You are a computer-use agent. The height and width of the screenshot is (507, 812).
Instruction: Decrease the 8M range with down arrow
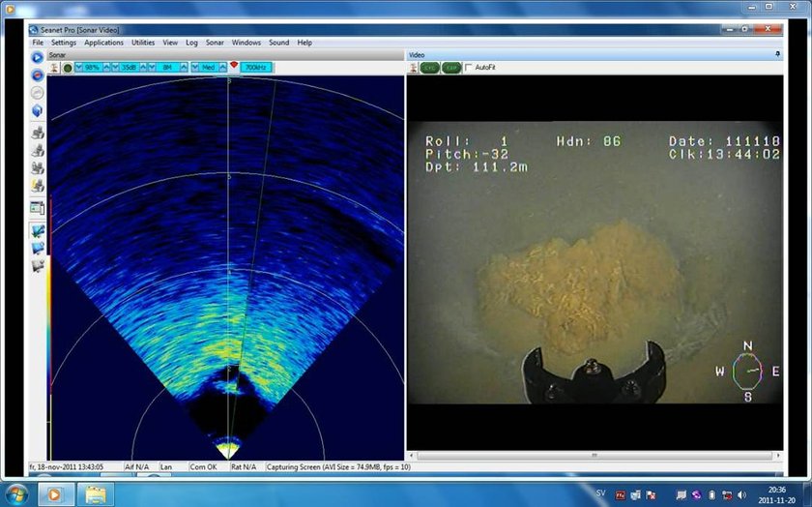[x=153, y=68]
